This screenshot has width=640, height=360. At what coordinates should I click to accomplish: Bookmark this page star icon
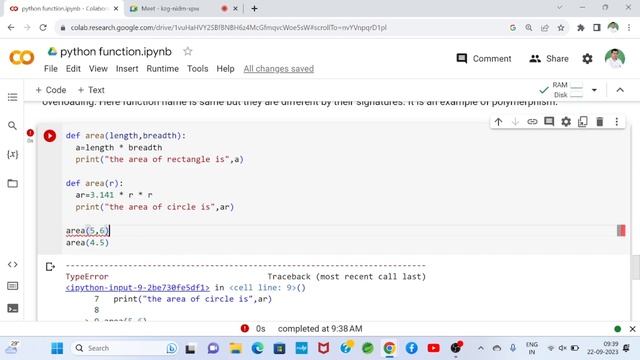pos(561,28)
